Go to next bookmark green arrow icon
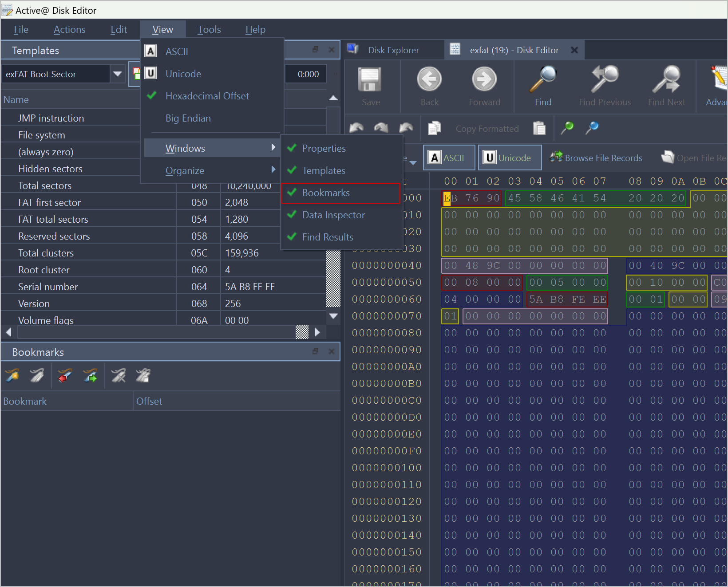 pos(91,376)
